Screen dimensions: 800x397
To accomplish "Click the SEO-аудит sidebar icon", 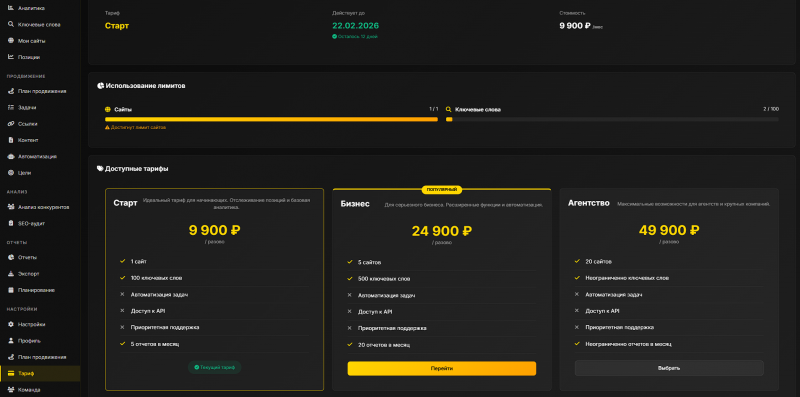I will [11, 223].
